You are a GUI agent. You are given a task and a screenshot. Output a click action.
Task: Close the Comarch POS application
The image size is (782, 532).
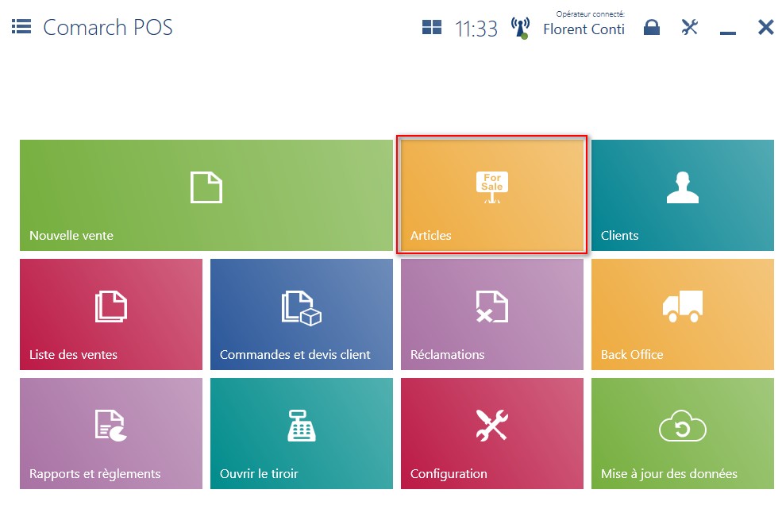pyautogui.click(x=765, y=27)
